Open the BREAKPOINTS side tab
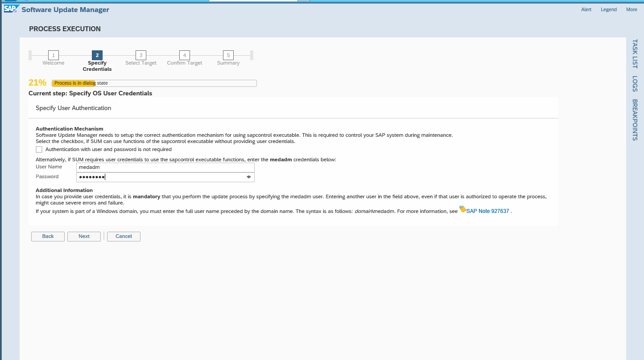The width and height of the screenshot is (644, 360). [x=635, y=120]
